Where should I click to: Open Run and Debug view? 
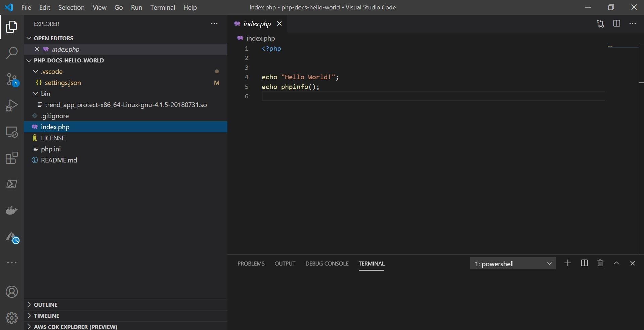[12, 105]
